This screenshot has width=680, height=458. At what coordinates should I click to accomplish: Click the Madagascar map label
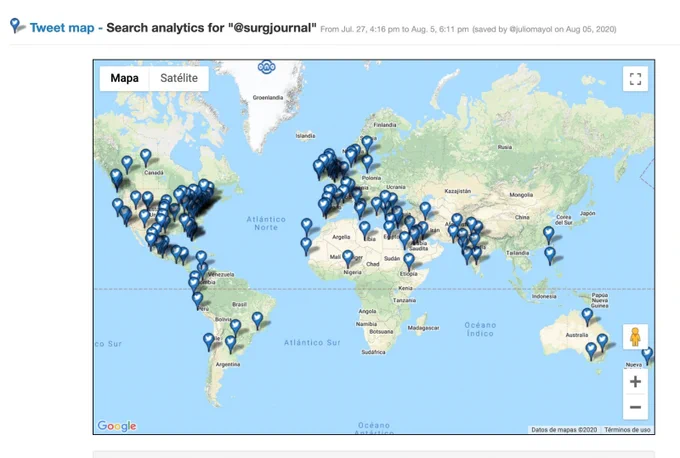[423, 328]
